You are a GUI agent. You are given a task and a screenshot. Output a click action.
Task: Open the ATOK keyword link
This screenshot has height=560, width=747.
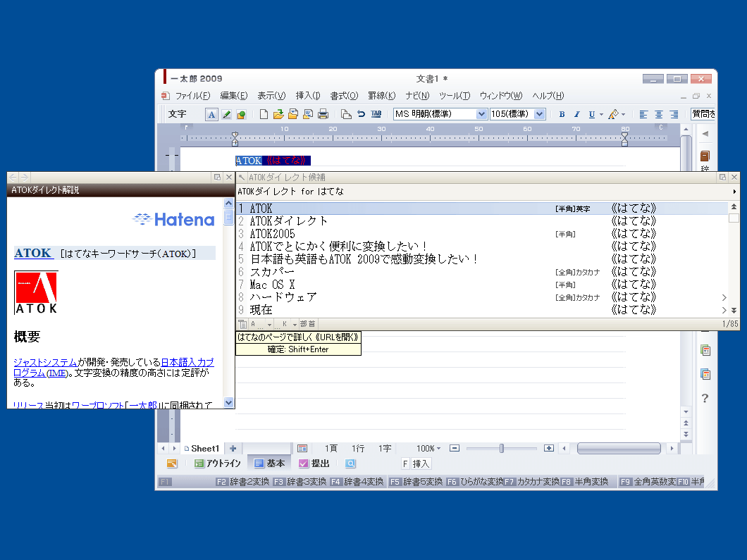point(33,253)
